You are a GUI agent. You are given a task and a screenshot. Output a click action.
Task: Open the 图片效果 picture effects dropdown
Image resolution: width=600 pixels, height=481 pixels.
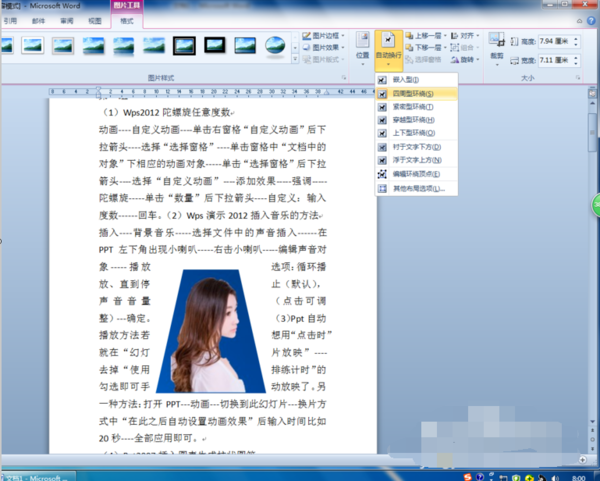point(325,47)
